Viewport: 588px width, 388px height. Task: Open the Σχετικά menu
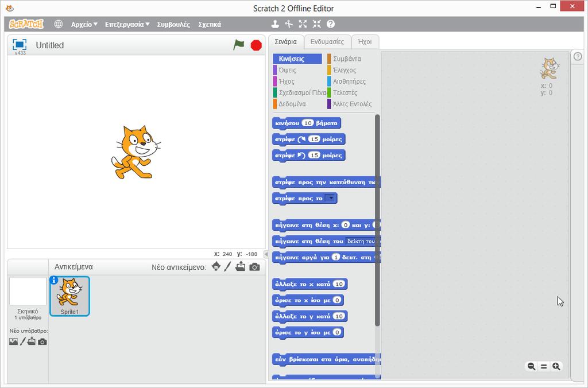[x=210, y=24]
